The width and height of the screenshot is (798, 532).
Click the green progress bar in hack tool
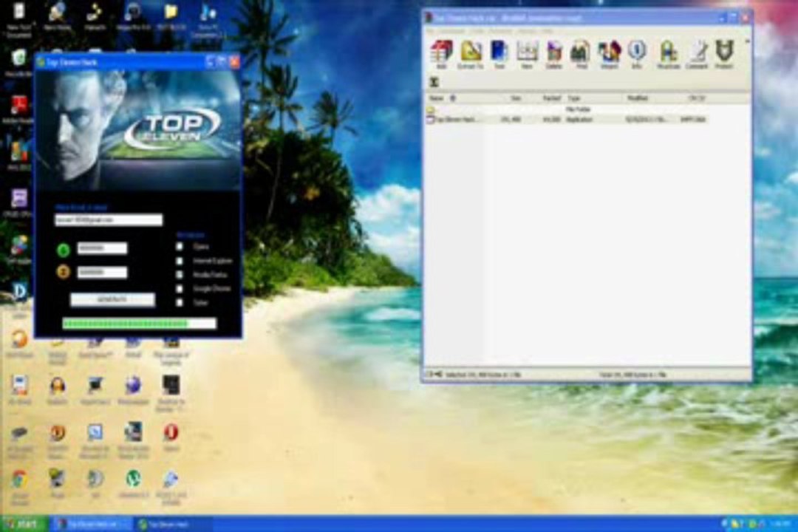pos(139,324)
